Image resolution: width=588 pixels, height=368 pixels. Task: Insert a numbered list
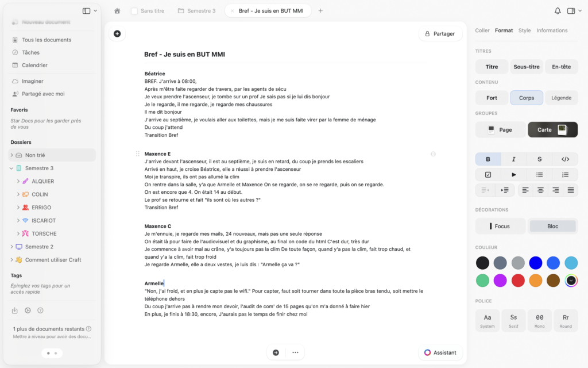tap(565, 175)
